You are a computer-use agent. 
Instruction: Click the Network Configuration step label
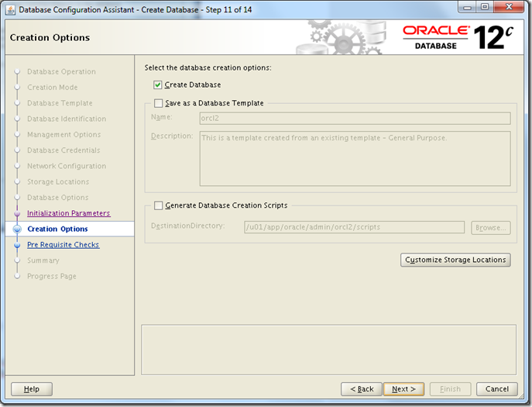coord(67,166)
